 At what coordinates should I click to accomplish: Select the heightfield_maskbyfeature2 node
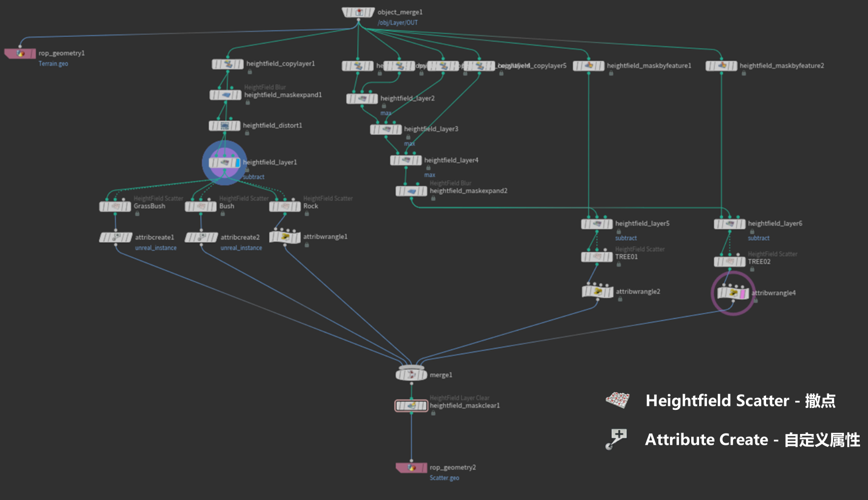pyautogui.click(x=721, y=66)
